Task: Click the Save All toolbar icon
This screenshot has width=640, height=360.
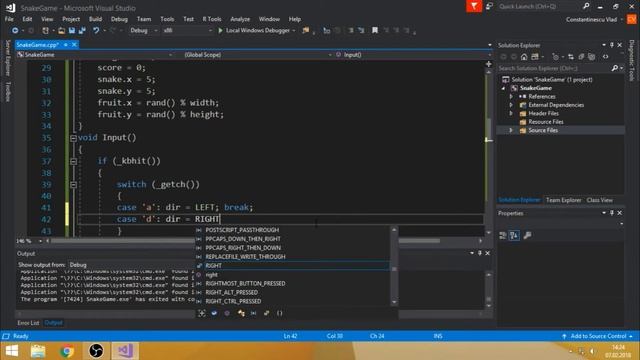Action: [x=82, y=30]
